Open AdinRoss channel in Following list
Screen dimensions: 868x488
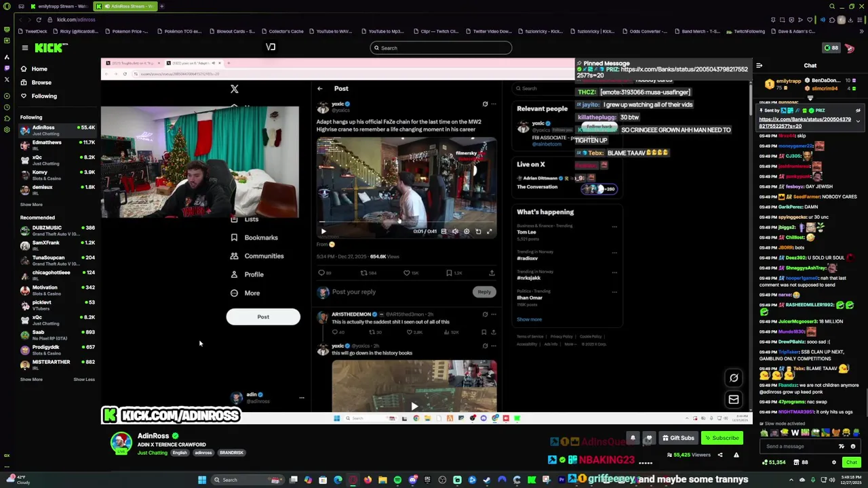(58, 130)
